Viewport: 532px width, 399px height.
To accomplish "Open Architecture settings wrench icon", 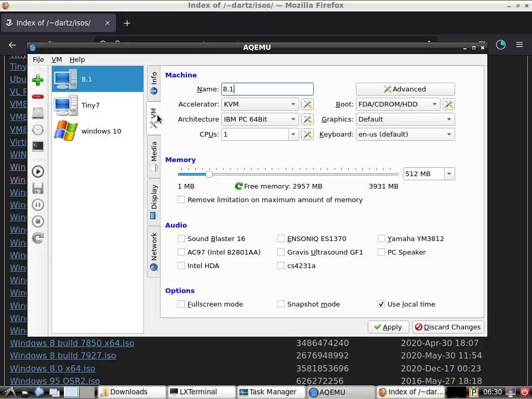I will pos(308,119).
